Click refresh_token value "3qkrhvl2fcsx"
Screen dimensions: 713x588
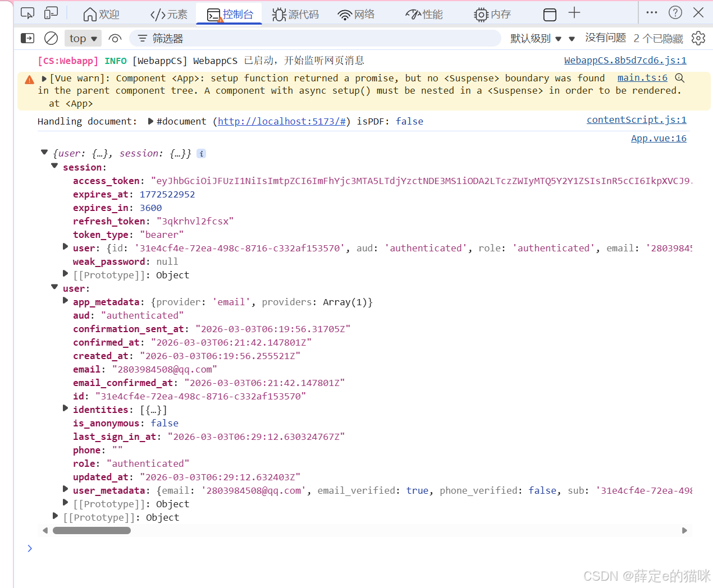(x=195, y=221)
